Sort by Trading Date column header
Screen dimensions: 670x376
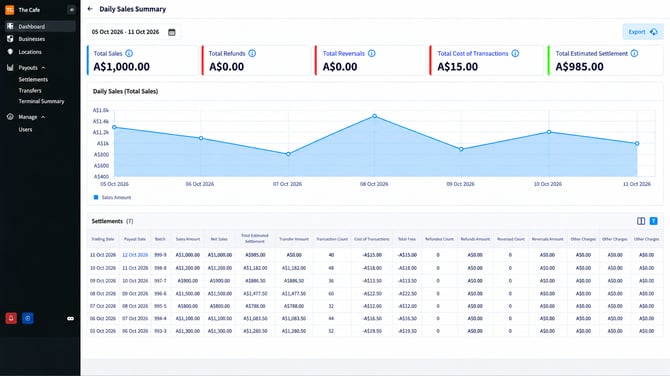103,239
